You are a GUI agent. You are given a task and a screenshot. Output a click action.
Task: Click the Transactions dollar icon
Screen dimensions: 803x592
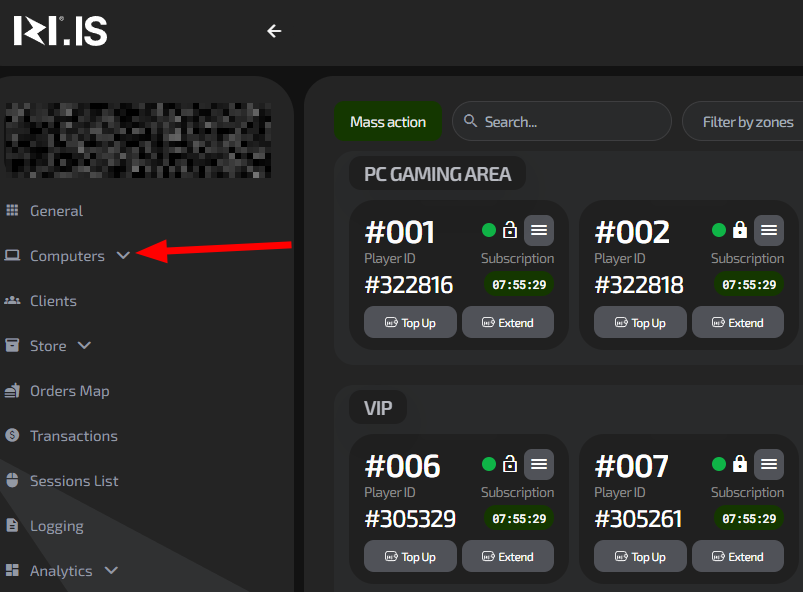tap(12, 436)
